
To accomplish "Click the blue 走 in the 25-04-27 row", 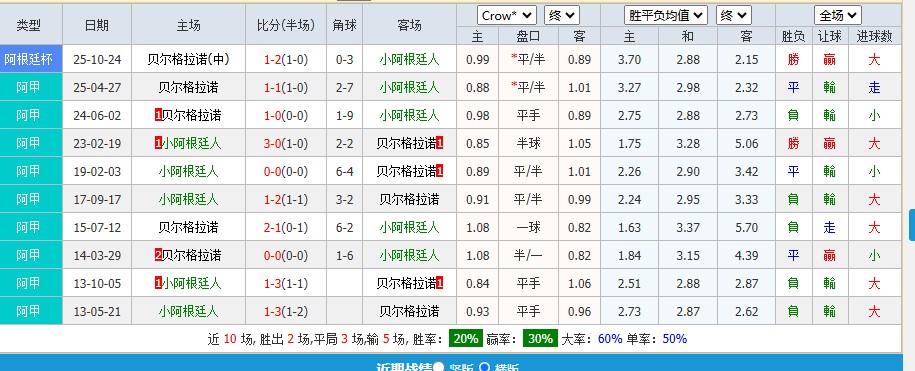I will pos(874,88).
